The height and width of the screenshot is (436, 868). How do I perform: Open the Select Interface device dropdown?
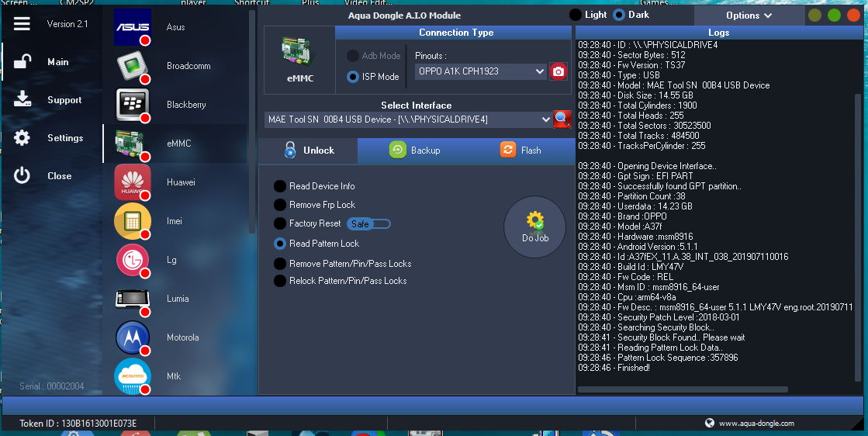click(409, 119)
